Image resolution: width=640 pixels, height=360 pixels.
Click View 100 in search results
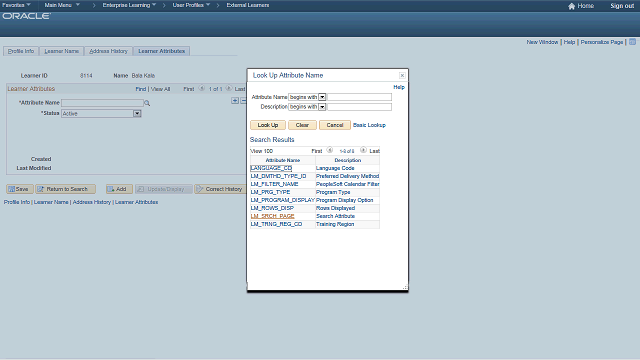(x=261, y=151)
